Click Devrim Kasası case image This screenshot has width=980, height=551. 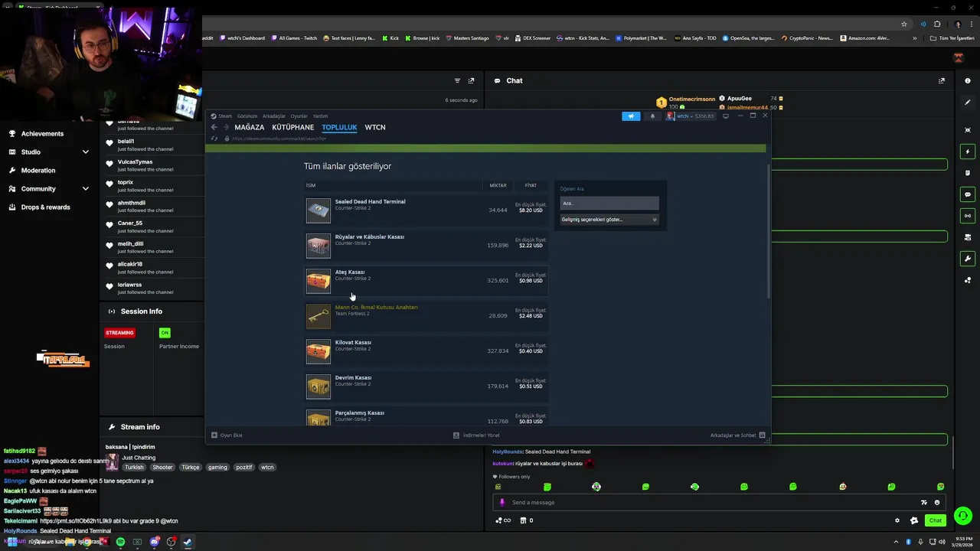click(x=318, y=386)
